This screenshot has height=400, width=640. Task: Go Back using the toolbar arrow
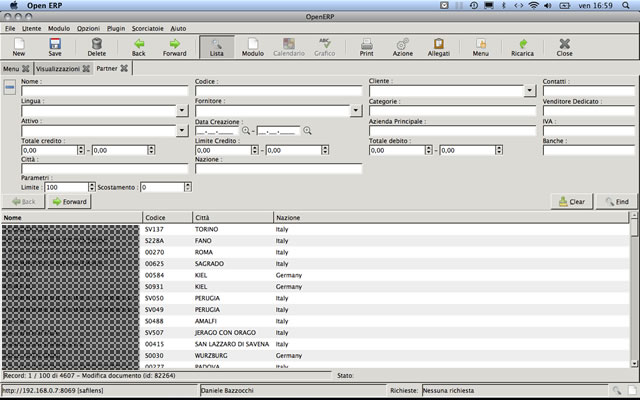tap(139, 47)
